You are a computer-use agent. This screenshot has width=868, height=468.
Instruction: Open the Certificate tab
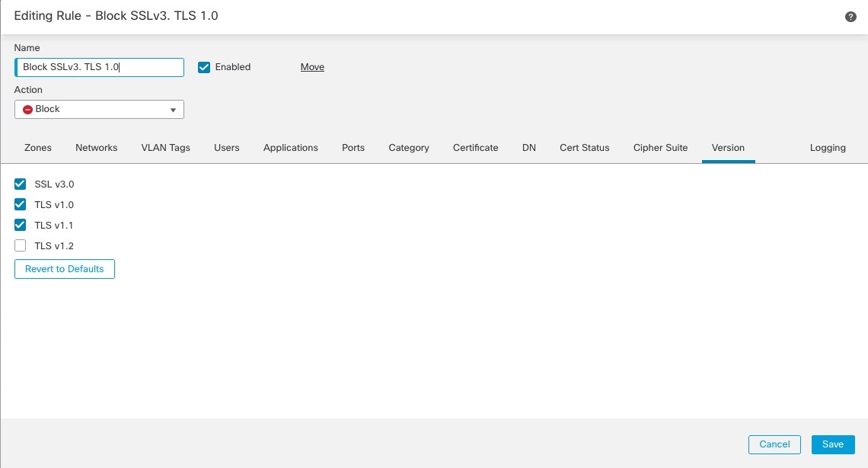476,147
